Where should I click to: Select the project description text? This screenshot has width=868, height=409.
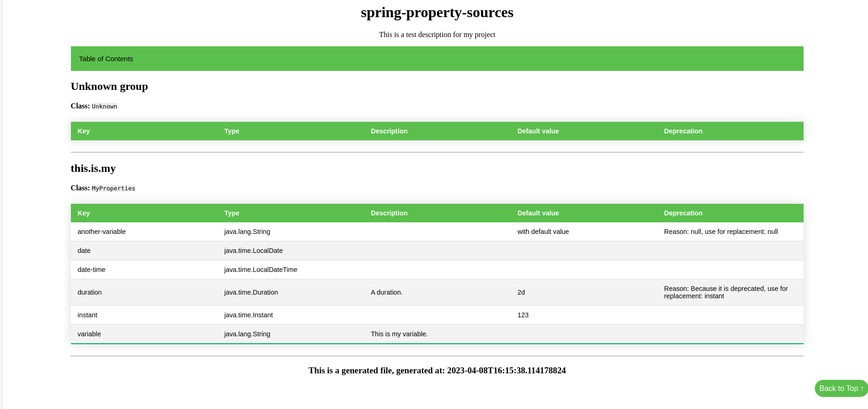point(437,35)
